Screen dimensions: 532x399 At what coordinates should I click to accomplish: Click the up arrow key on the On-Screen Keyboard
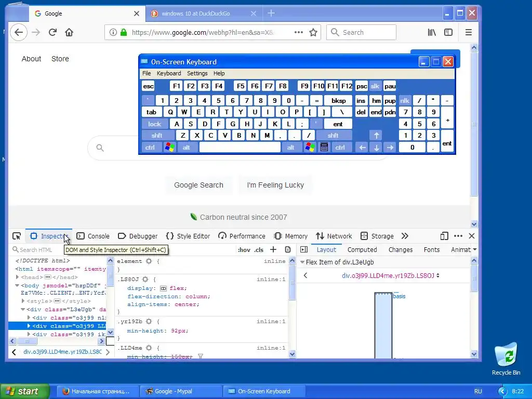[376, 136]
